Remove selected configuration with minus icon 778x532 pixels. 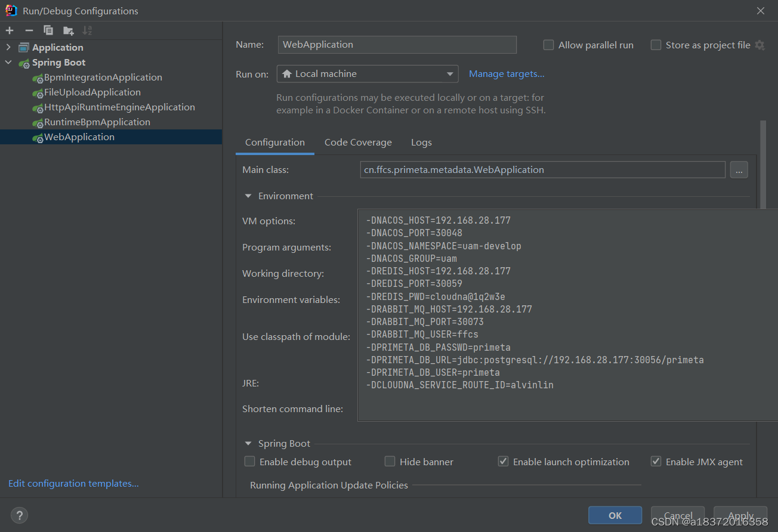tap(29, 30)
